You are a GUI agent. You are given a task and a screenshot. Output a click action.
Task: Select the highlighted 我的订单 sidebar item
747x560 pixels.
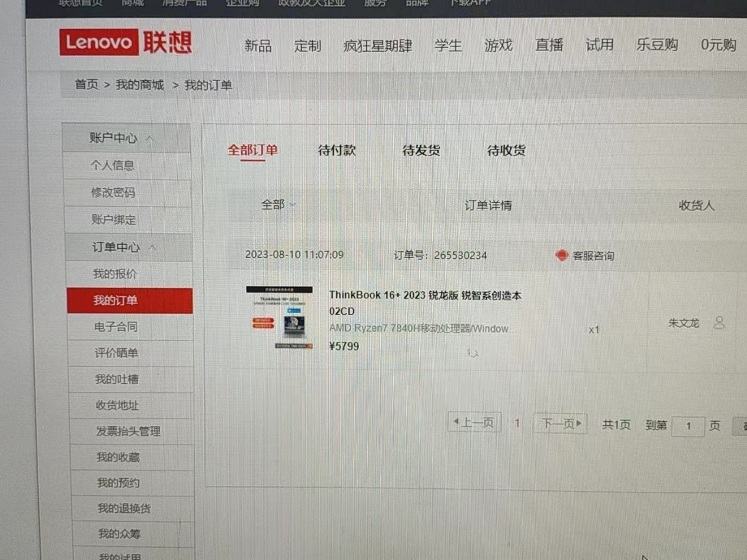pyautogui.click(x=130, y=301)
